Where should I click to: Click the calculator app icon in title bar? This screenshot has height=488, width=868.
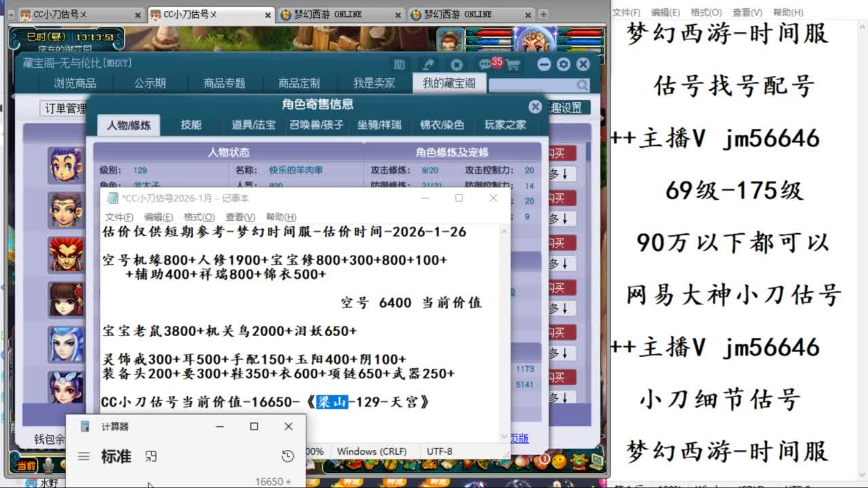click(x=85, y=426)
